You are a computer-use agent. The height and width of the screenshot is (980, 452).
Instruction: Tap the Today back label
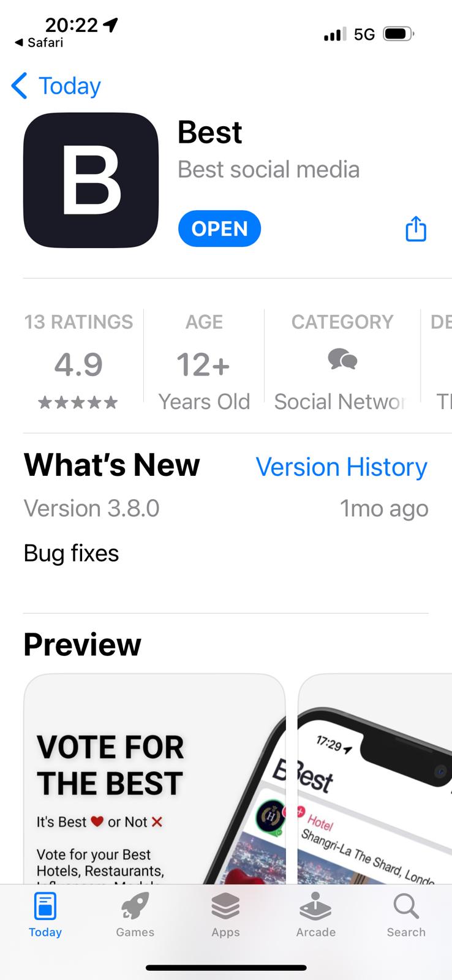[x=69, y=86]
